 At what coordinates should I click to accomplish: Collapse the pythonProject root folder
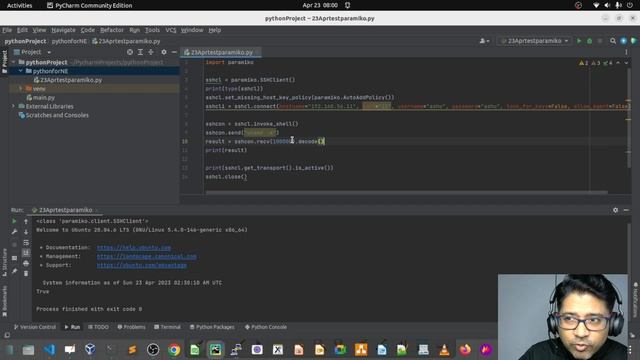[x=13, y=62]
